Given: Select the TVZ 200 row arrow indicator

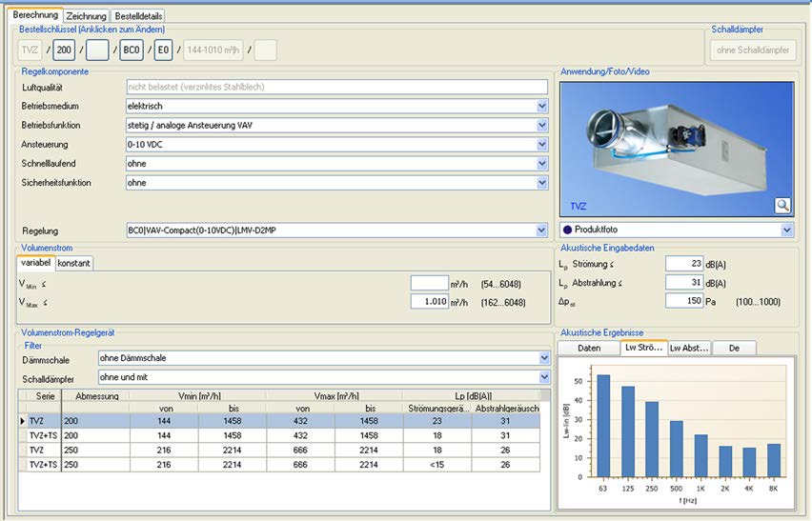Looking at the screenshot, I should (x=23, y=421).
